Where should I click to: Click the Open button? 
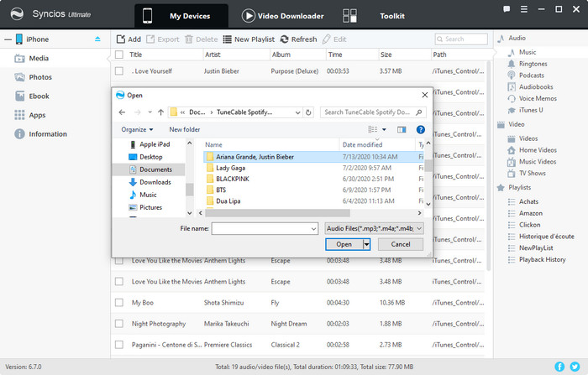[344, 245]
